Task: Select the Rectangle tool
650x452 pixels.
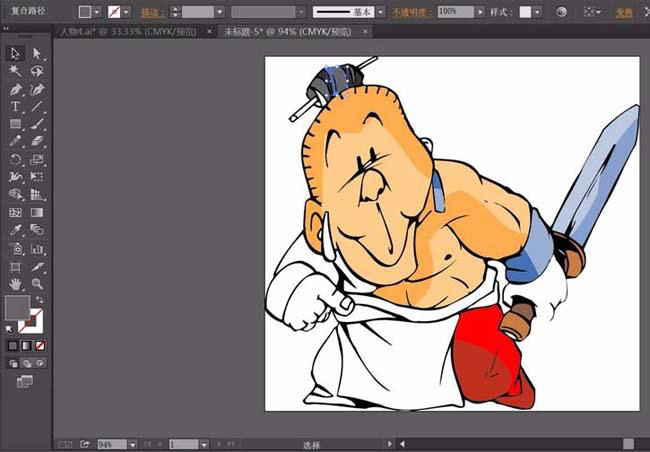Action: click(15, 124)
